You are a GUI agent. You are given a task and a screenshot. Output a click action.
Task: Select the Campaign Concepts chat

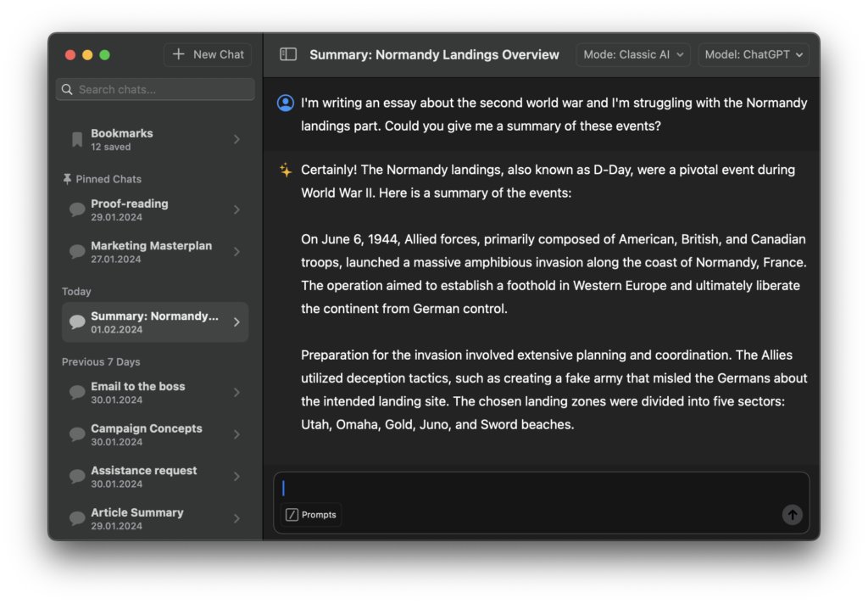[x=155, y=435]
